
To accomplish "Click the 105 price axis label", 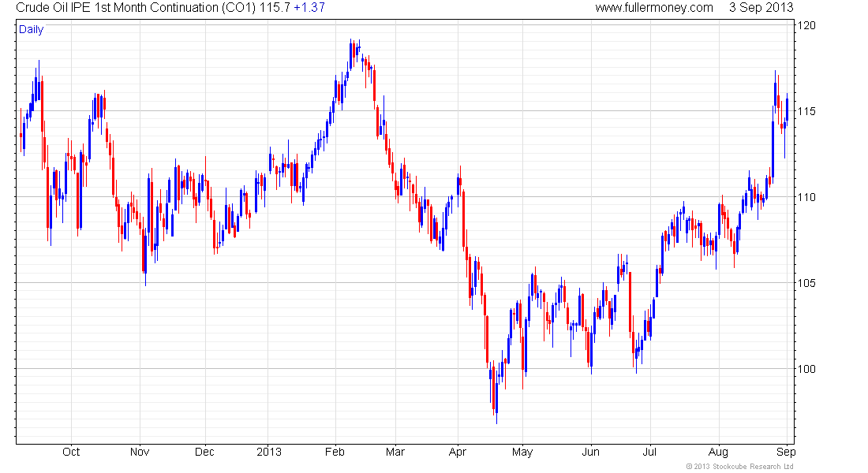I will click(806, 283).
